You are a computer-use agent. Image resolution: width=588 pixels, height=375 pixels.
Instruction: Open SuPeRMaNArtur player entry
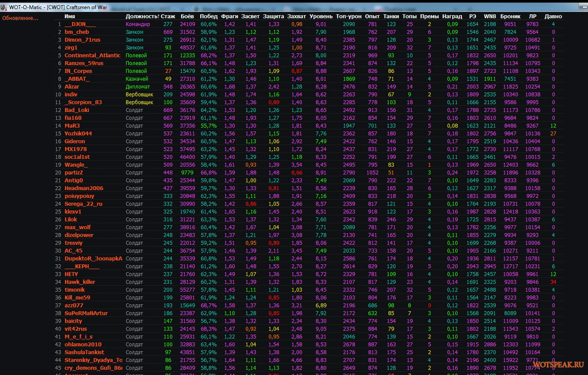click(x=86, y=313)
